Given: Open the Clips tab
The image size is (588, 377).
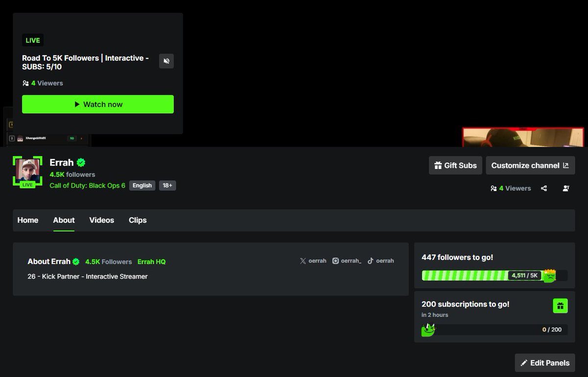Looking at the screenshot, I should tap(138, 220).
